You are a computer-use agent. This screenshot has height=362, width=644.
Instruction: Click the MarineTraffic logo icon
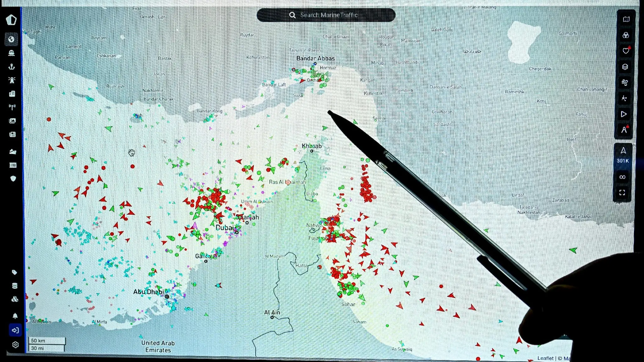11,20
